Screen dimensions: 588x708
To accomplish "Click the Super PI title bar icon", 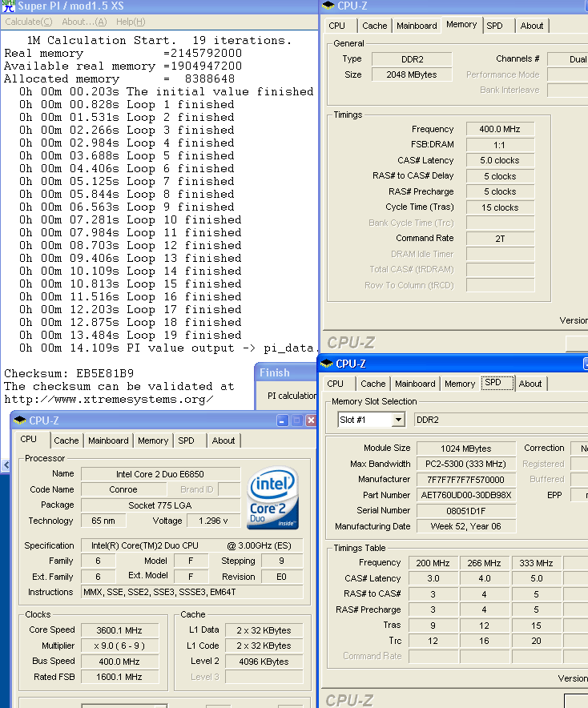I will (x=8, y=6).
